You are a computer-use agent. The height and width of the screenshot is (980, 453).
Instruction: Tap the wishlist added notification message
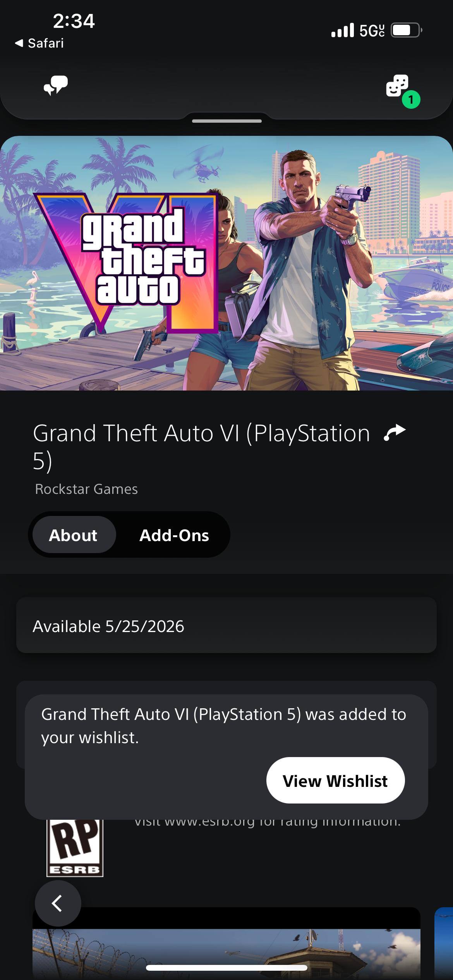[224, 726]
